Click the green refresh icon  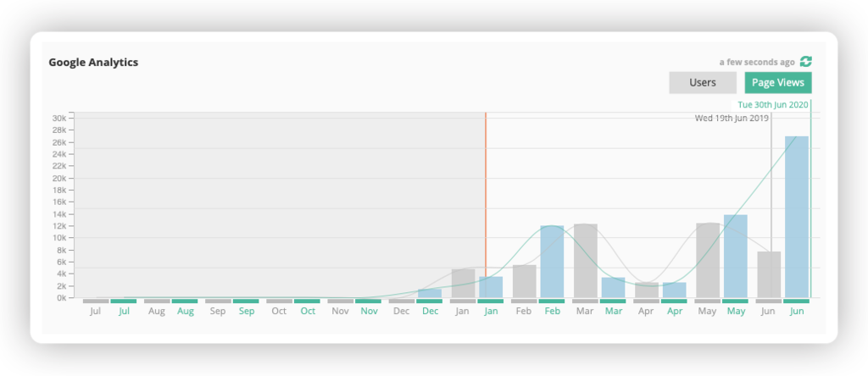806,62
